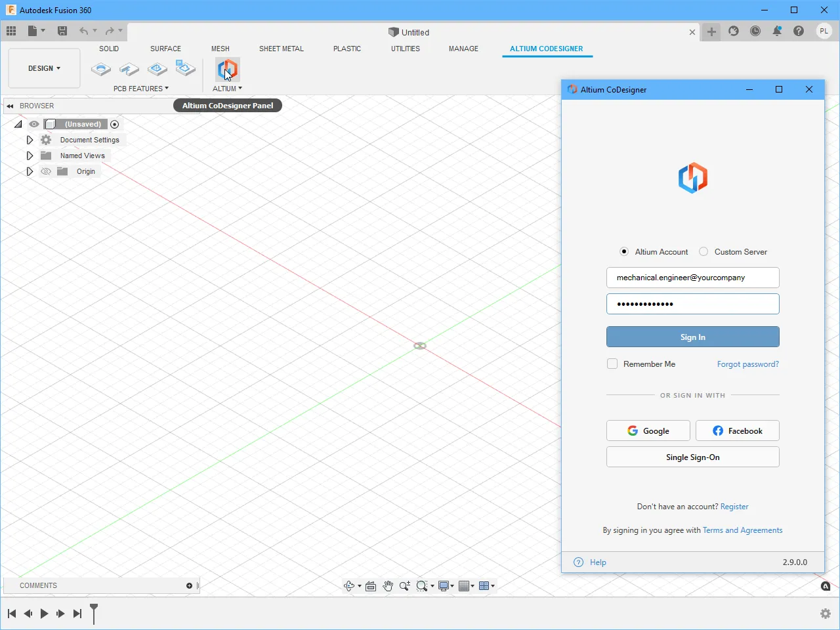Open the File menu dropdown arrow
The image size is (840, 630).
(x=43, y=31)
